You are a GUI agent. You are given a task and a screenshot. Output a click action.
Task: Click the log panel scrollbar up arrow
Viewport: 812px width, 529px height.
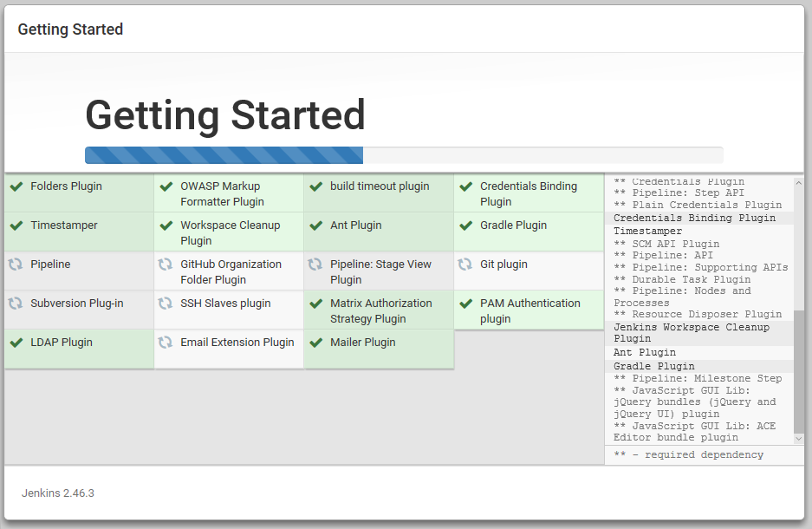click(x=798, y=182)
